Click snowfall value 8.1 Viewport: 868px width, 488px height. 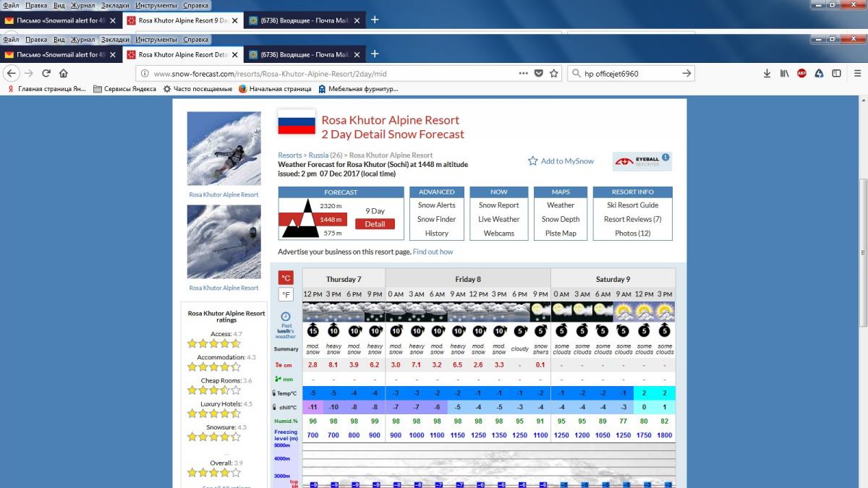coord(333,365)
